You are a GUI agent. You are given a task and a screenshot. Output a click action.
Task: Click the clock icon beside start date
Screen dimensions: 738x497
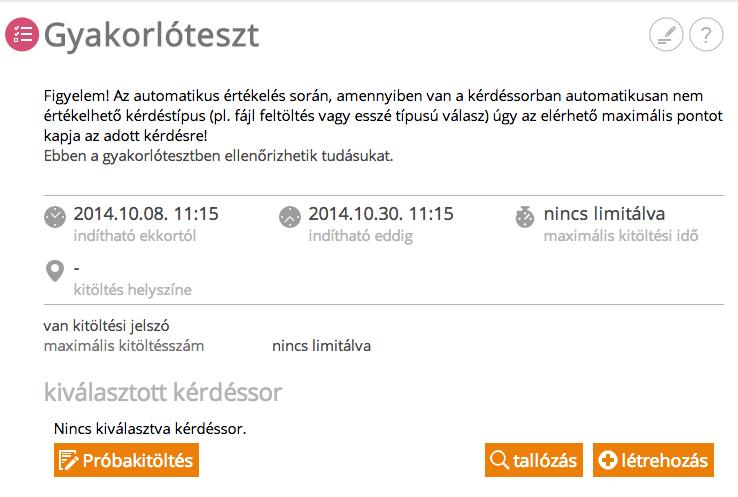tap(55, 217)
